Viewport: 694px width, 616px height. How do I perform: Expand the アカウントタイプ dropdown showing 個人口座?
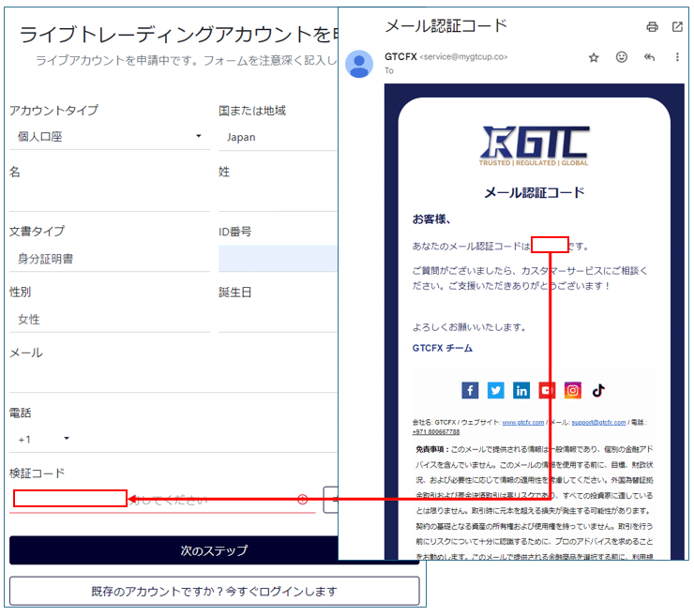click(x=110, y=137)
